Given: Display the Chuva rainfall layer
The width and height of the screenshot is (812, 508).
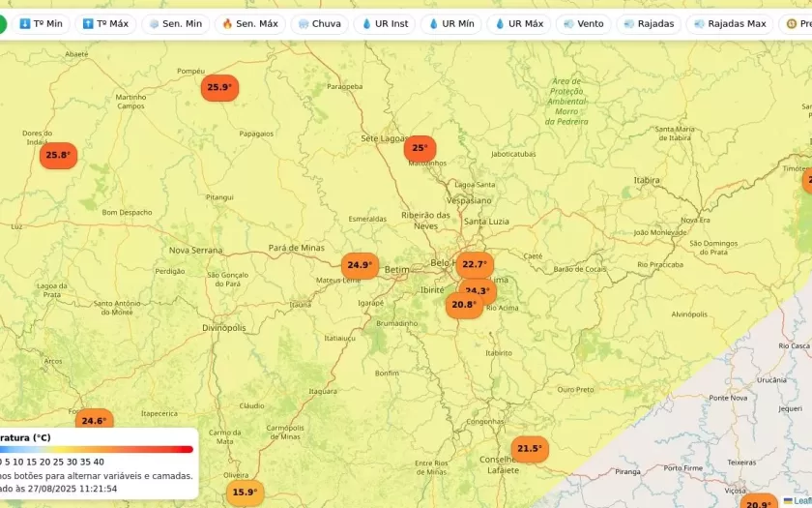Looking at the screenshot, I should click(319, 24).
